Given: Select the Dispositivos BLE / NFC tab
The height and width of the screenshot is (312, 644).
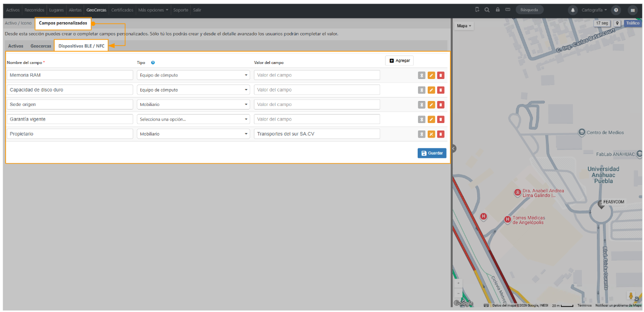Looking at the screenshot, I should (81, 46).
